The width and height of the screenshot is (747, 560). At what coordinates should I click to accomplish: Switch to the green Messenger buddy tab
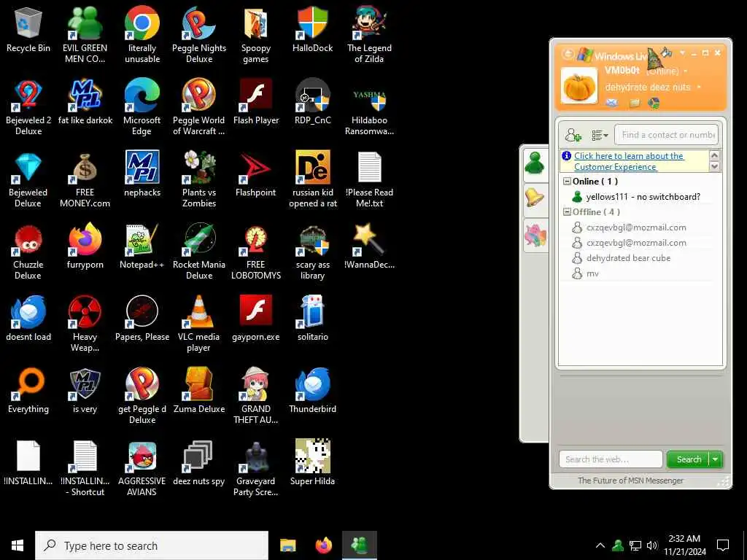pos(535,163)
